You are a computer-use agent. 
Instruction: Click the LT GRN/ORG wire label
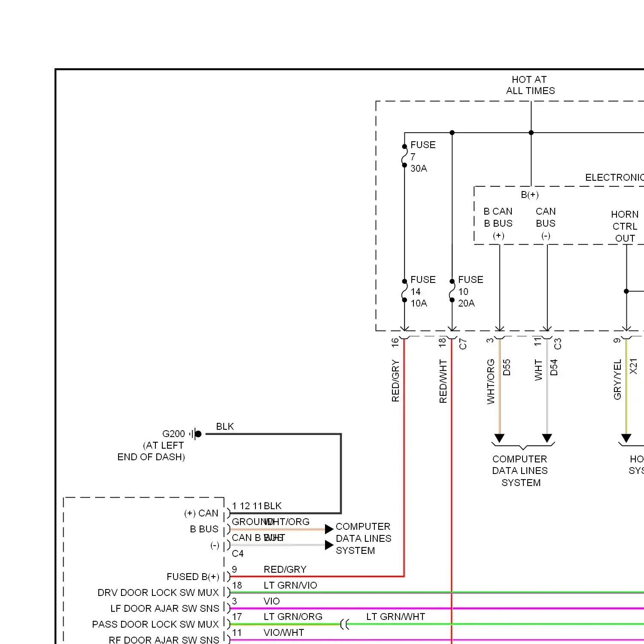[x=293, y=617]
